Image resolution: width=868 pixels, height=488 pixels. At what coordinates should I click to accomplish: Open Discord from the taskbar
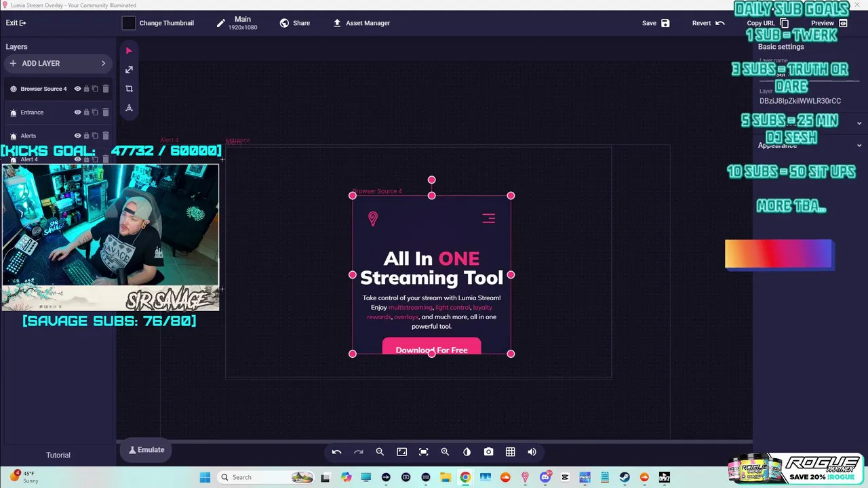pos(545,477)
